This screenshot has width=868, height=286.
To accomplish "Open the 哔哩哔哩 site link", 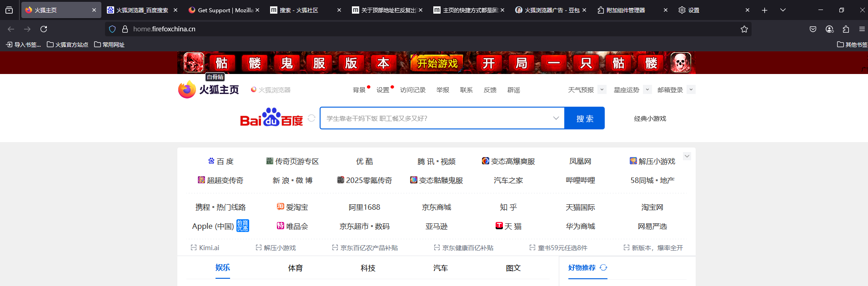I will (x=580, y=180).
